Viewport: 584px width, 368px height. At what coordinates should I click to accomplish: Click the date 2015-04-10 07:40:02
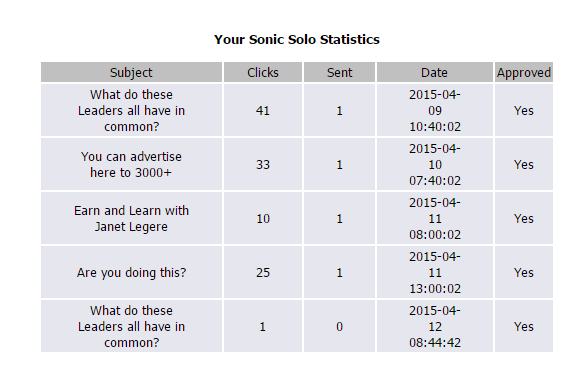click(x=435, y=165)
